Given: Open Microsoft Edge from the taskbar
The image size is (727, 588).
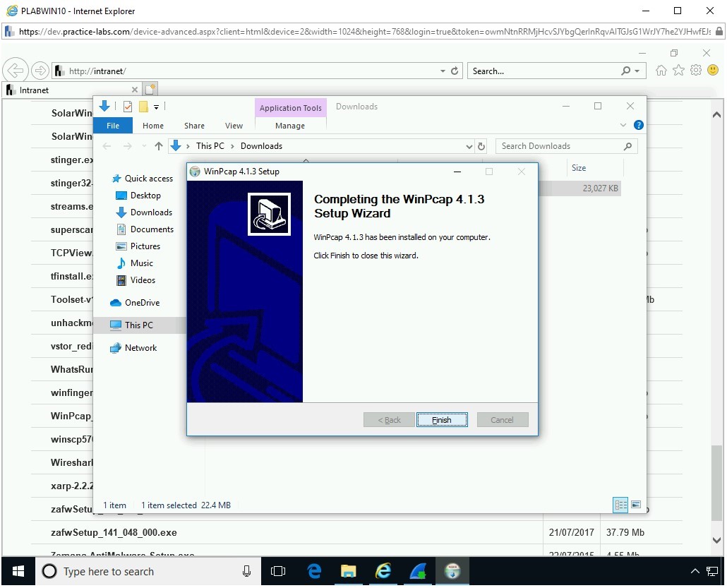Looking at the screenshot, I should click(315, 571).
